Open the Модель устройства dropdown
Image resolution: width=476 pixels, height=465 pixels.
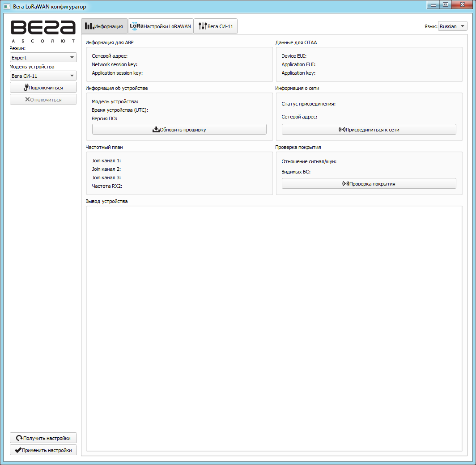coord(43,76)
